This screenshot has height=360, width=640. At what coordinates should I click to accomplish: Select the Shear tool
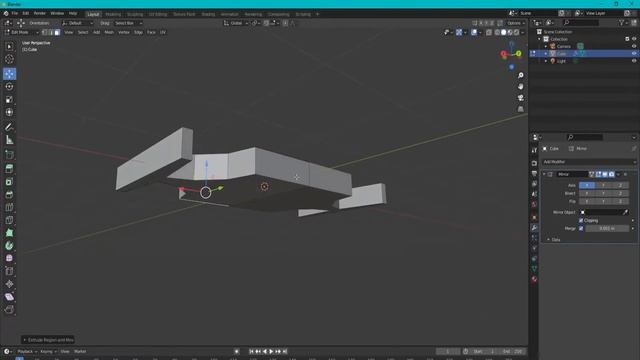[9, 297]
